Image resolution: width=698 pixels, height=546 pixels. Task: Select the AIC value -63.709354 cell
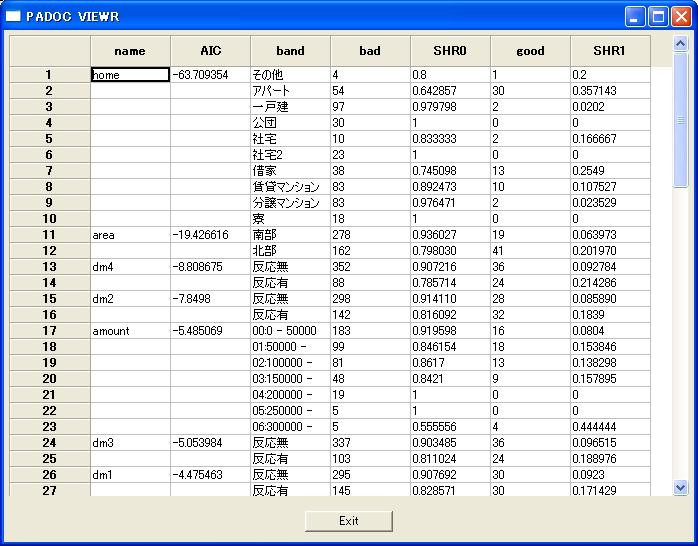210,75
